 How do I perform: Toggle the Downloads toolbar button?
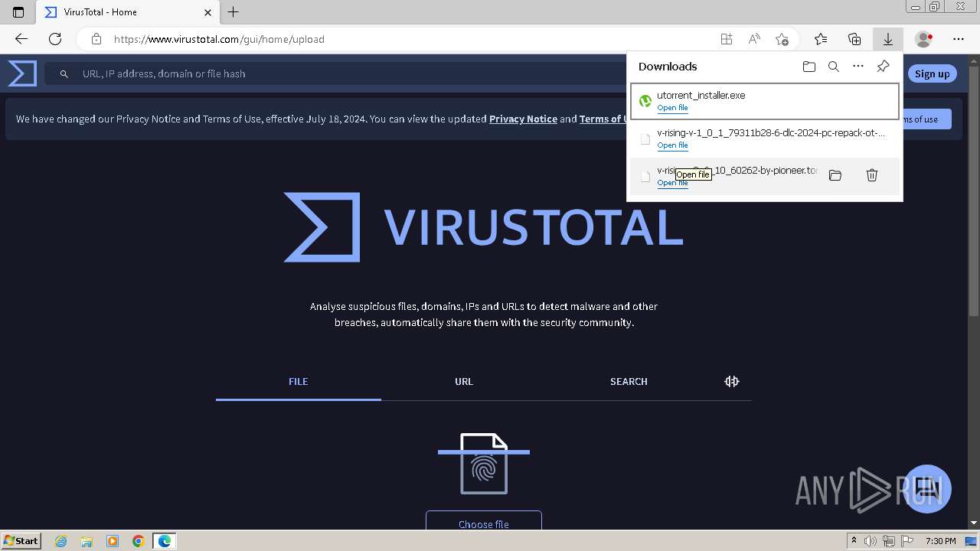pos(888,39)
